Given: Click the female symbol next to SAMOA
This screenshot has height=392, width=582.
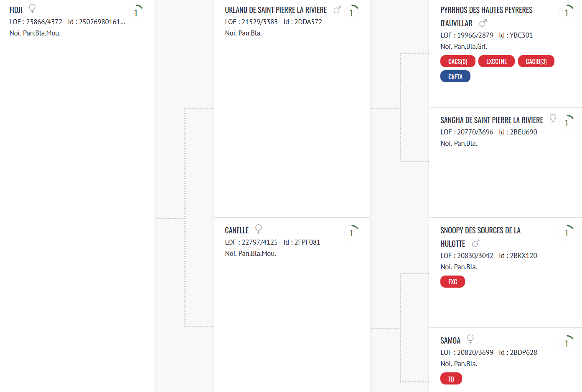Looking at the screenshot, I should (x=470, y=339).
